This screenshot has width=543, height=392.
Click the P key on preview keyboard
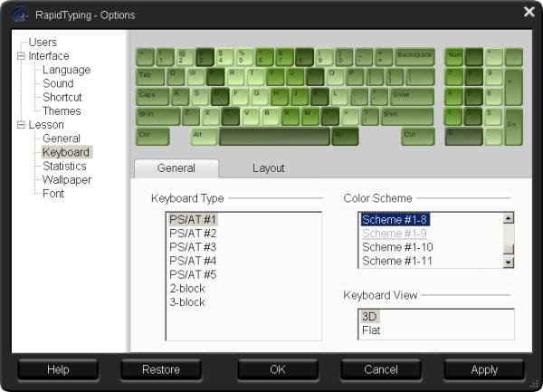(x=355, y=77)
